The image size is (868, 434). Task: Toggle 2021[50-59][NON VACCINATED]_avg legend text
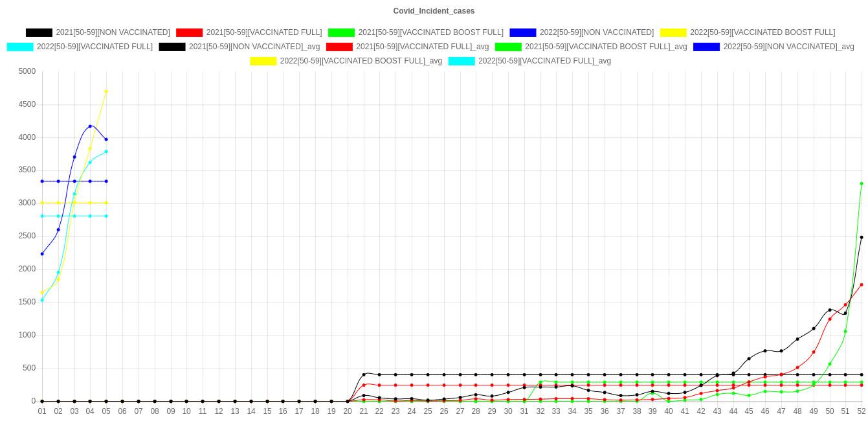[254, 47]
